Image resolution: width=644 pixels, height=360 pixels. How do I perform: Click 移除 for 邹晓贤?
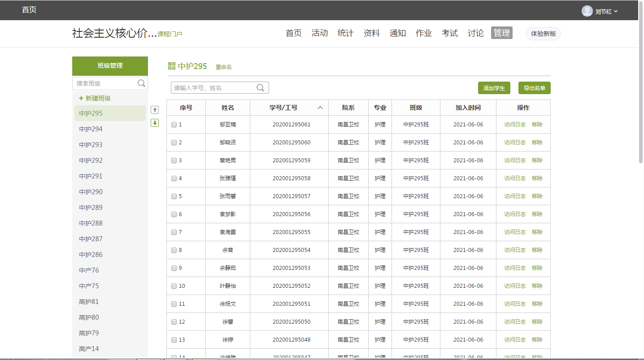point(537,143)
